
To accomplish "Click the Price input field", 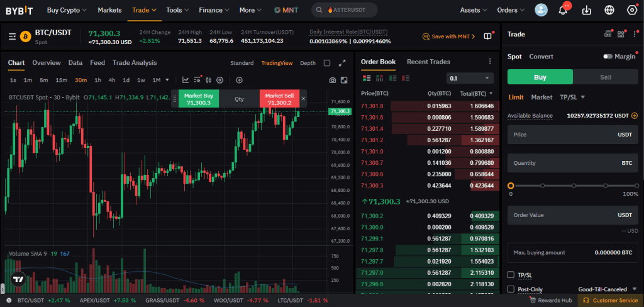I will pyautogui.click(x=573, y=135).
